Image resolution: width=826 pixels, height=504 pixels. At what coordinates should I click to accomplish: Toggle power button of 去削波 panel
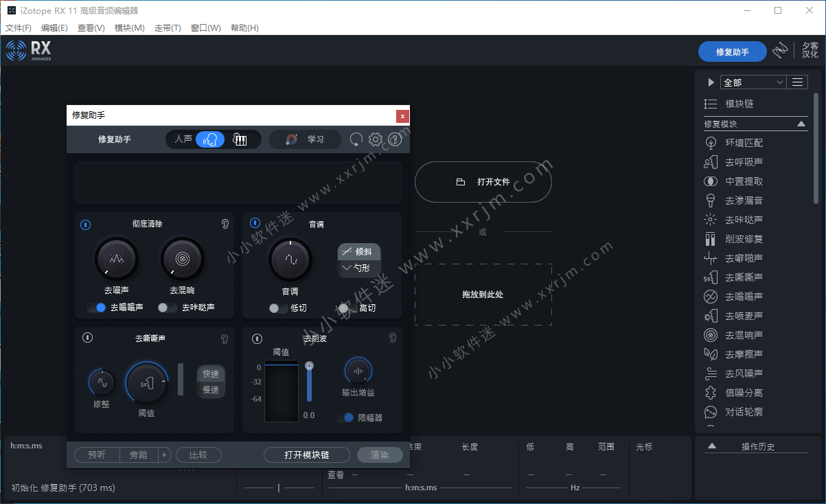pos(257,339)
